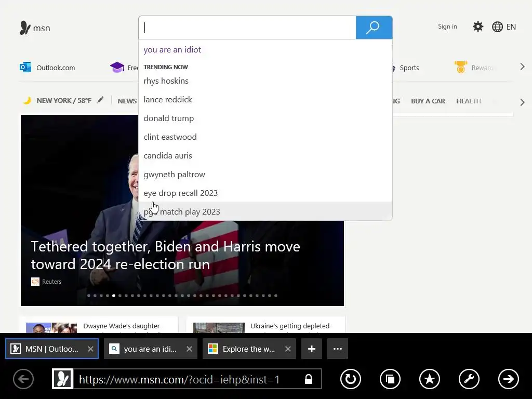
Task: Click the Ukraine article thumbnail
Action: tap(219, 327)
